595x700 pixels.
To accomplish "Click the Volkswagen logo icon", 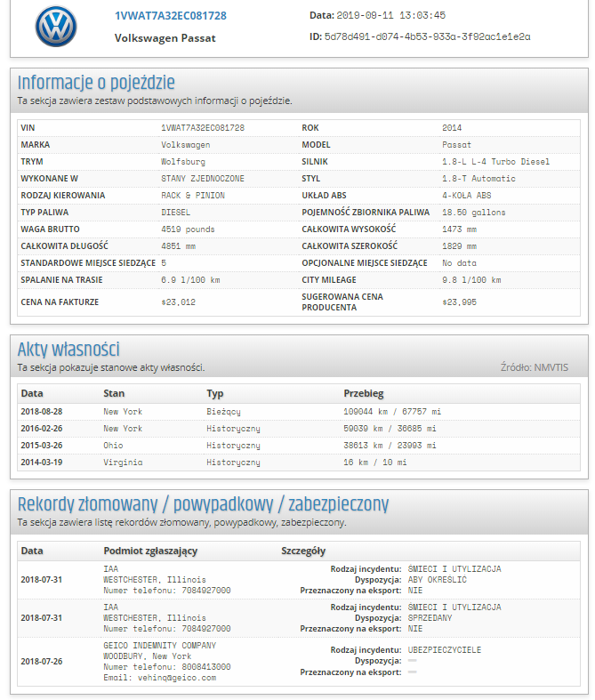I will (x=56, y=26).
